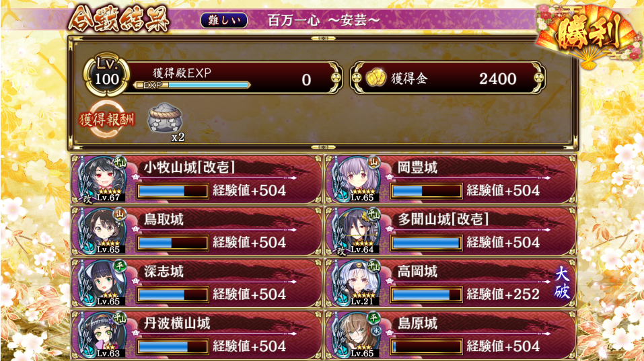Click the 合戦結果 title header
Viewport: 644px width, 361px height.
coord(118,18)
